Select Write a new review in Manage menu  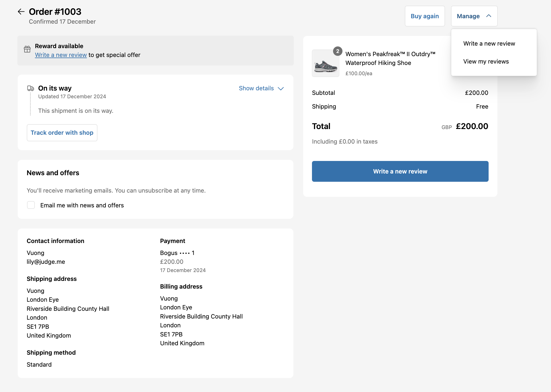pyautogui.click(x=489, y=44)
